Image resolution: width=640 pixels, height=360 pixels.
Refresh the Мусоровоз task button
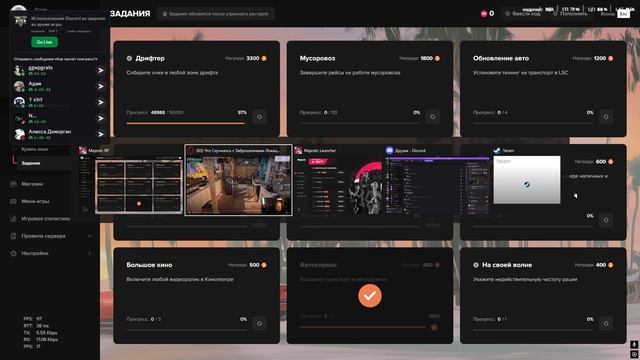[x=433, y=117]
